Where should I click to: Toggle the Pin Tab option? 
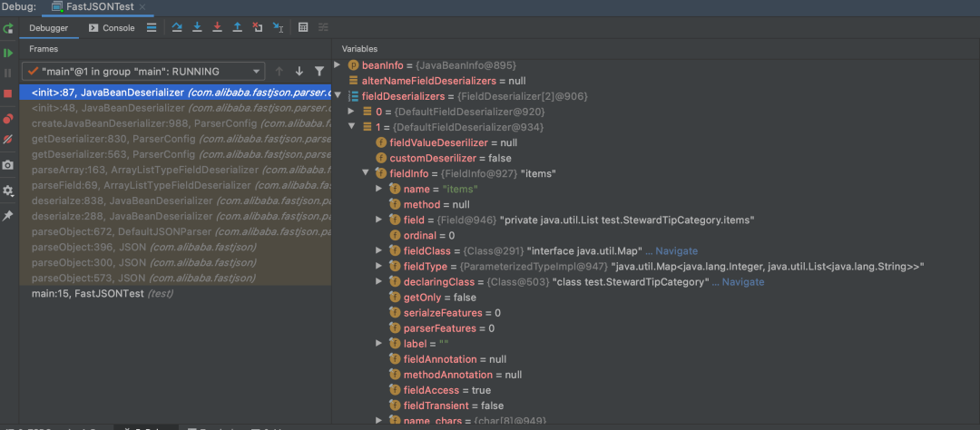8,216
